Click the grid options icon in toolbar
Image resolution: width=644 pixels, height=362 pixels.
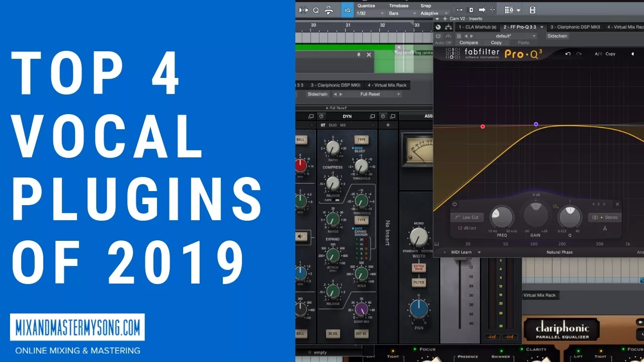[509, 10]
